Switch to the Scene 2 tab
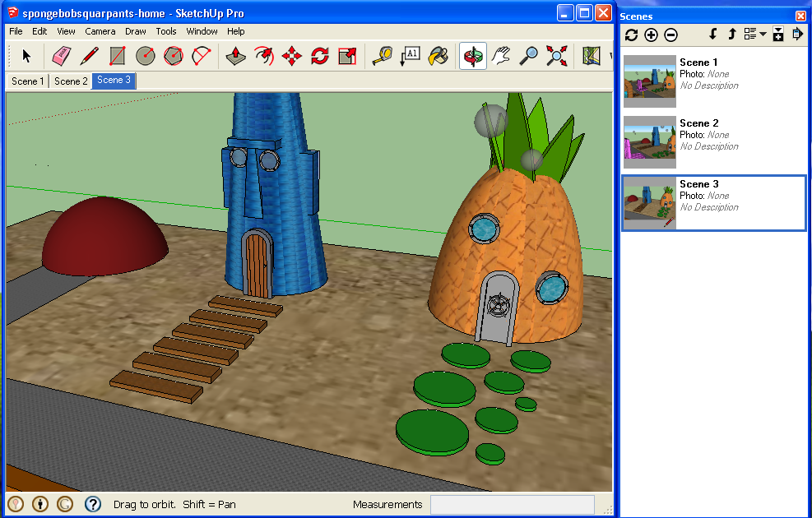812x518 pixels. point(71,81)
